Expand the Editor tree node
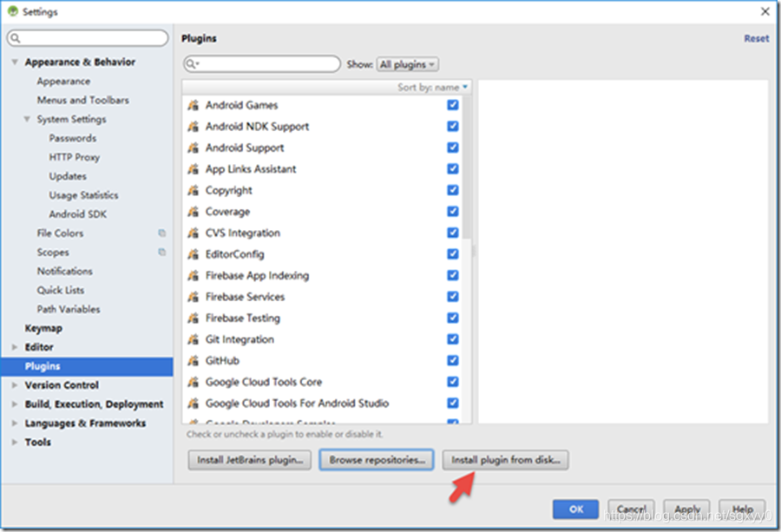 tap(15, 347)
